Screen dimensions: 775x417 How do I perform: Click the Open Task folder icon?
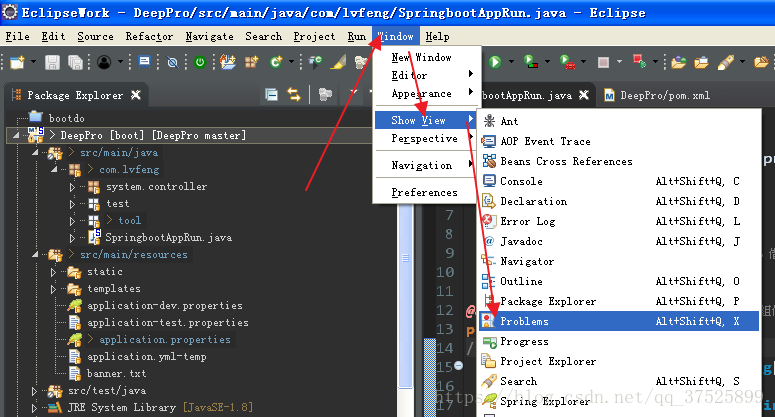point(701,62)
